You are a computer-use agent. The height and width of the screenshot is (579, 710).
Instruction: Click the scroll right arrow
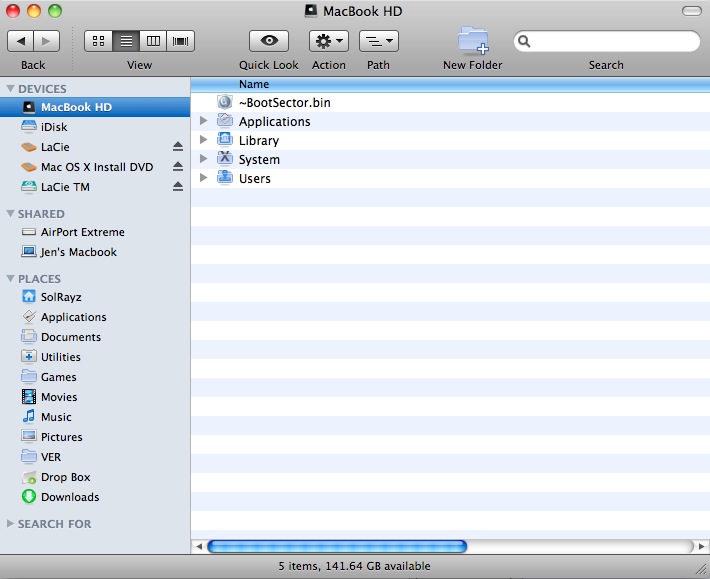point(701,546)
